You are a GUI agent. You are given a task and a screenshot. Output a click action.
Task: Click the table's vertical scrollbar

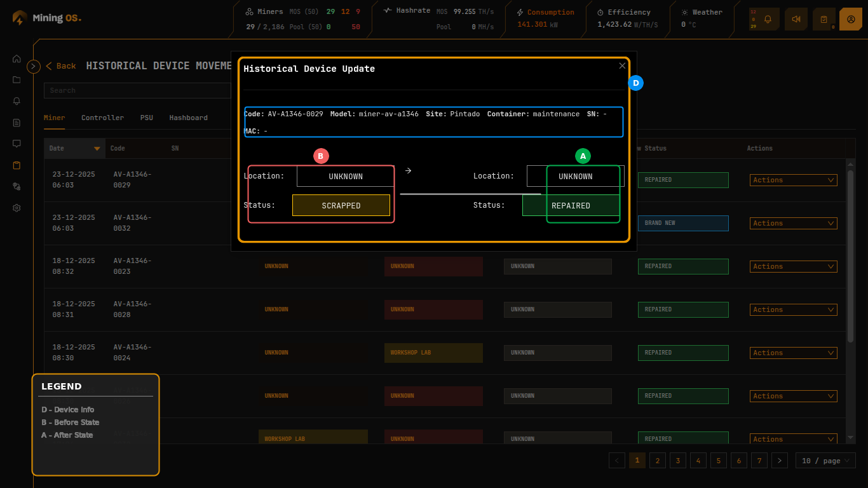851,254
